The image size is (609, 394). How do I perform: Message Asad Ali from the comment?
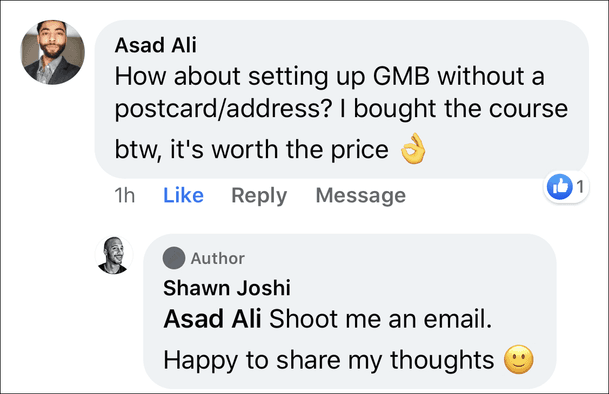(360, 195)
